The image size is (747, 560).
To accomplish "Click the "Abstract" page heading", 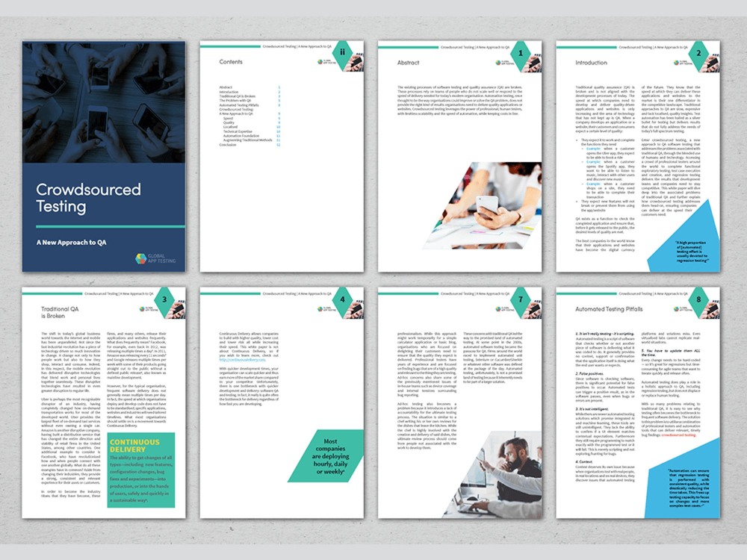I will (409, 63).
